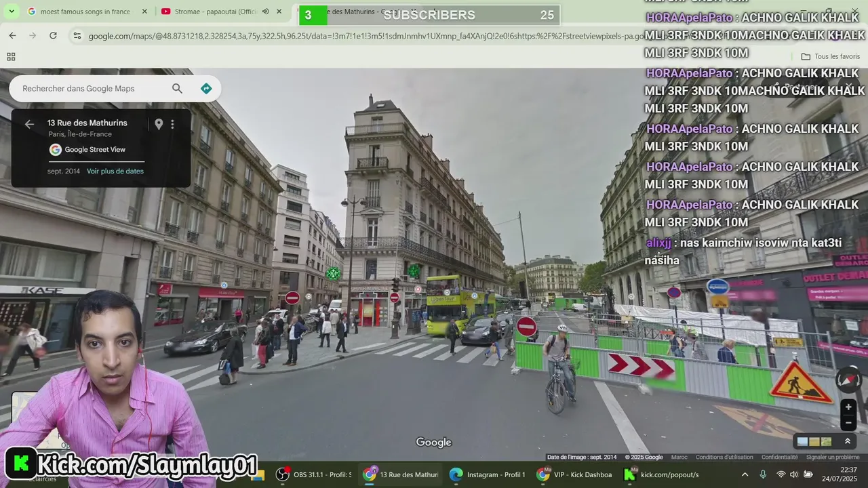Image resolution: width=868 pixels, height=488 pixels.
Task: Mute the Stromae tab via speaker icon
Action: [265, 12]
